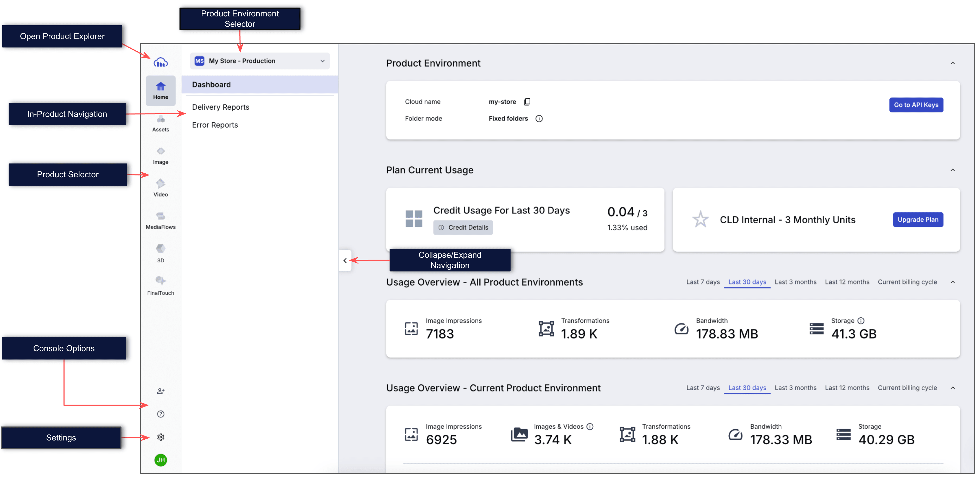Collapse the side navigation panel

click(345, 261)
